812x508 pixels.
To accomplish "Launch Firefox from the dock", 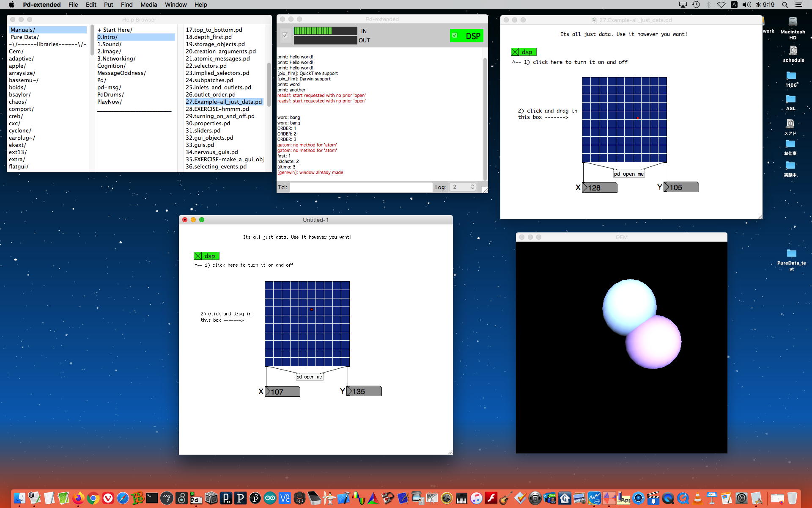I will (x=78, y=498).
